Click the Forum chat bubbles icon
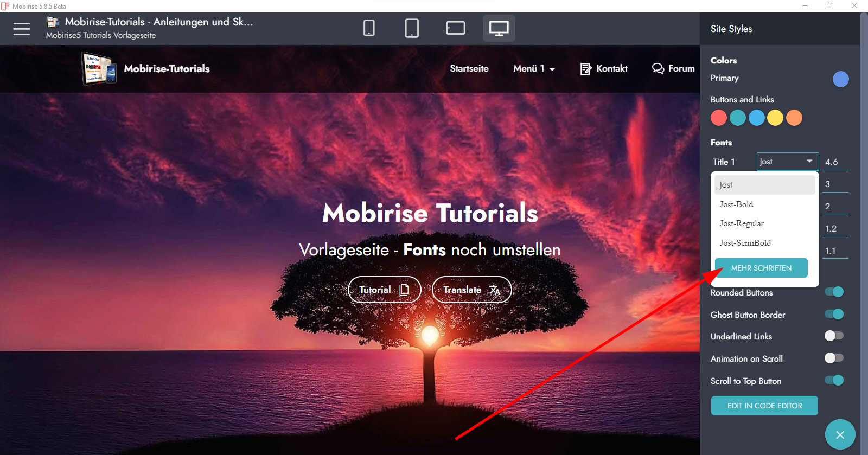This screenshot has height=455, width=868. pyautogui.click(x=658, y=68)
